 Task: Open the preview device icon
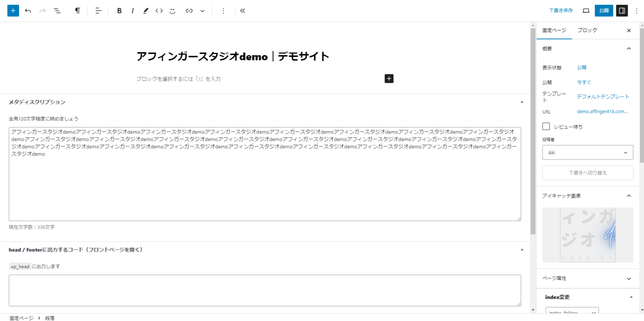[x=586, y=11]
